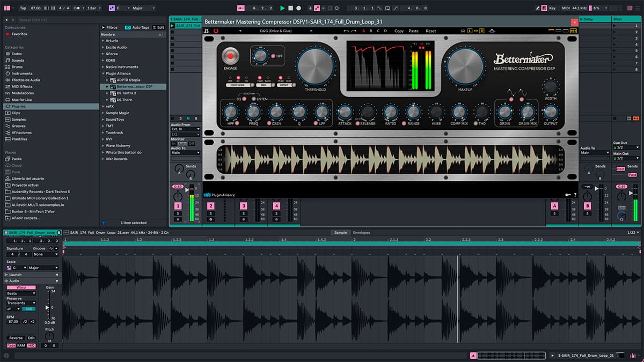Open the plugin help question mark
The width and height of the screenshot is (644, 362).
575,195
